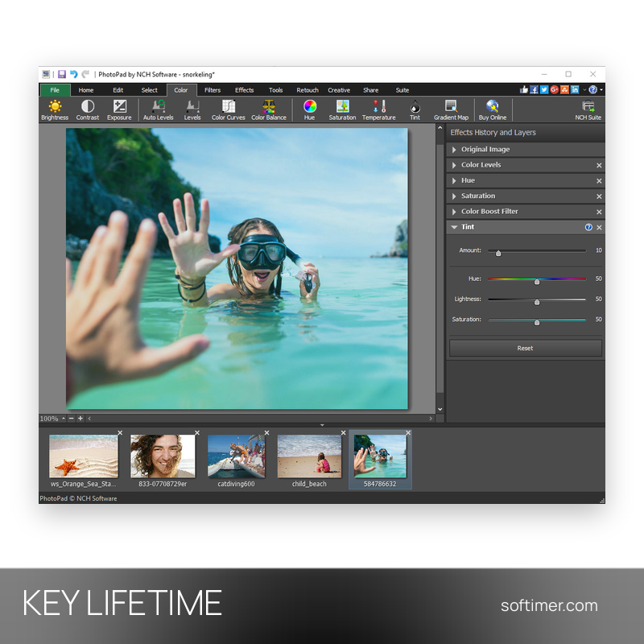The width and height of the screenshot is (644, 644).
Task: Remove the Color Levels effect
Action: coord(599,166)
